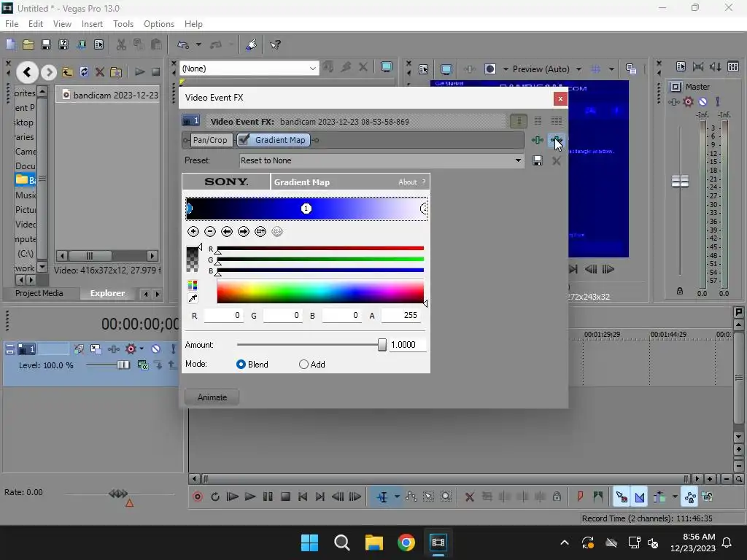
Task: Toggle split screen view in preview toolbar
Action: [489, 69]
